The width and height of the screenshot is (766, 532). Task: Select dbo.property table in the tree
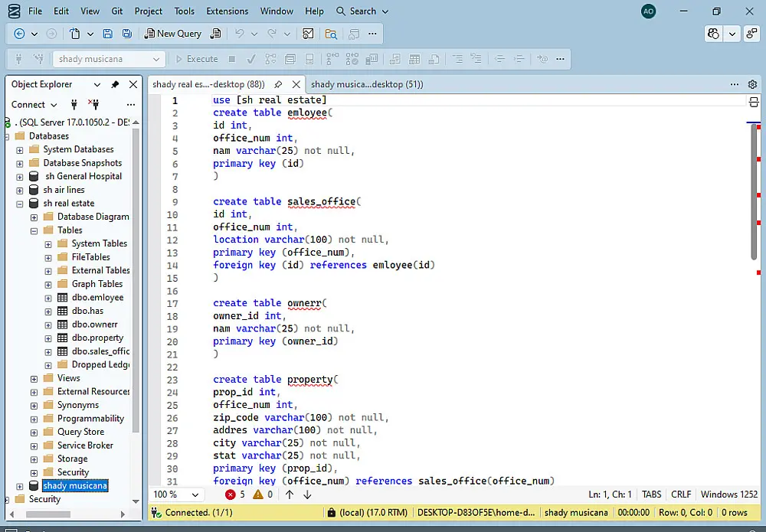[x=97, y=338]
